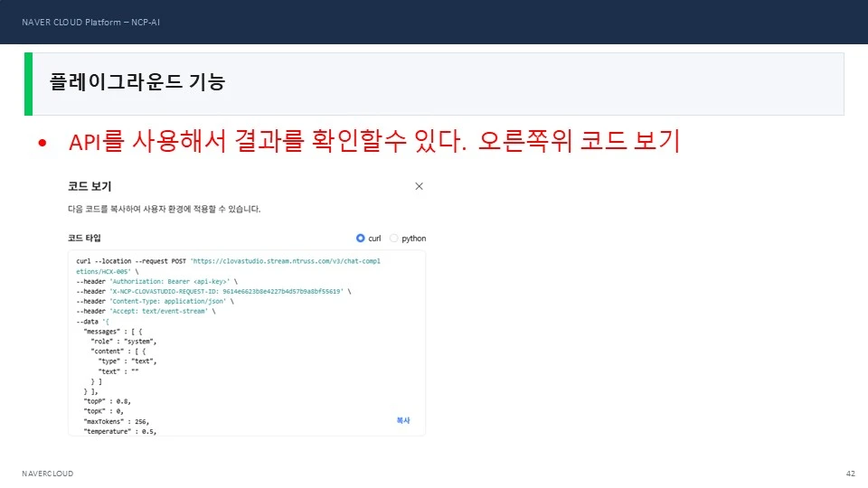Click the 코드 보기 dialog title
The image size is (868, 488).
[90, 186]
